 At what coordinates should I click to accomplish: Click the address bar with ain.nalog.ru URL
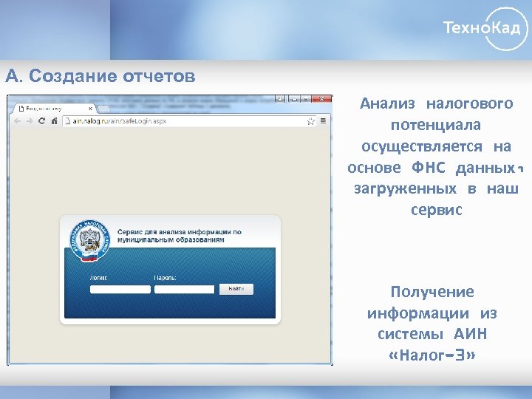190,121
